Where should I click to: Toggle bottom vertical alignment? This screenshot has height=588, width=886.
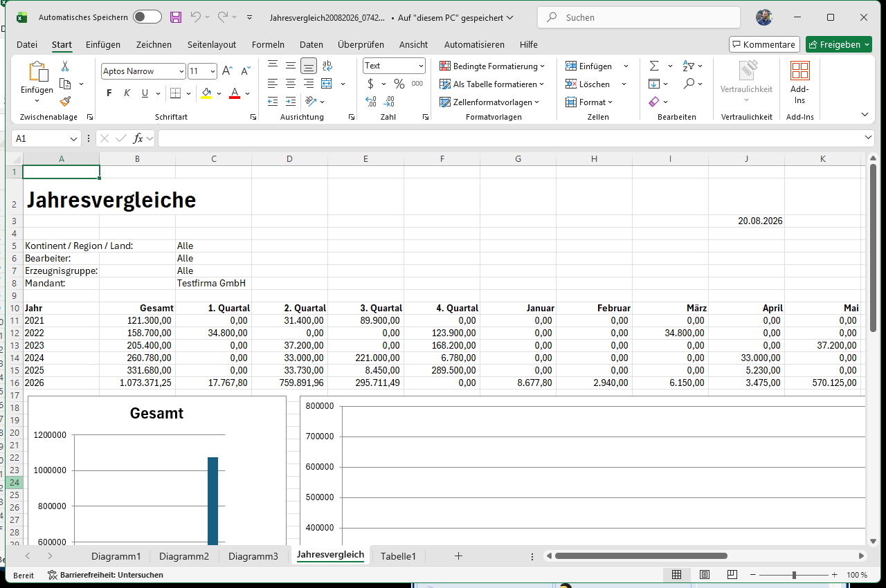coord(309,66)
